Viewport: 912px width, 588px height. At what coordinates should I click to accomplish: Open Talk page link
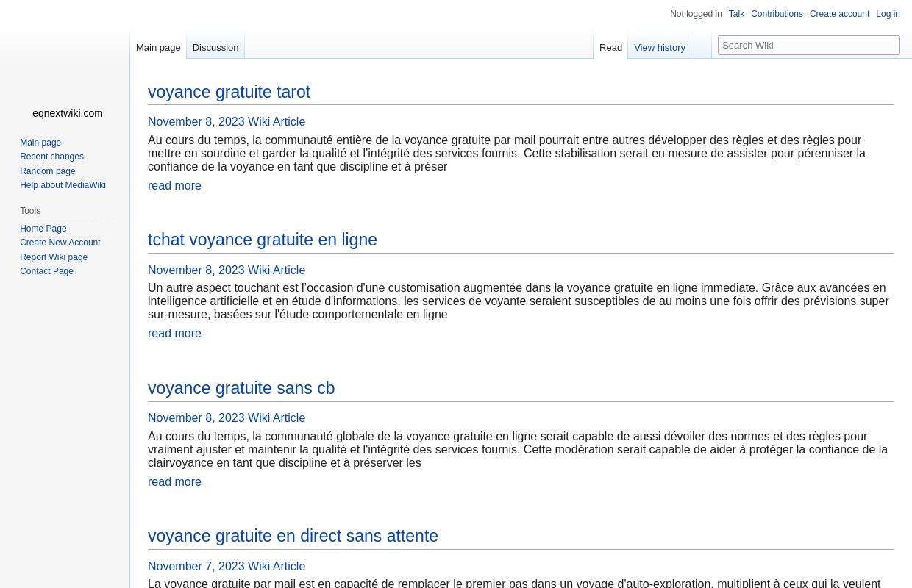tap(736, 14)
